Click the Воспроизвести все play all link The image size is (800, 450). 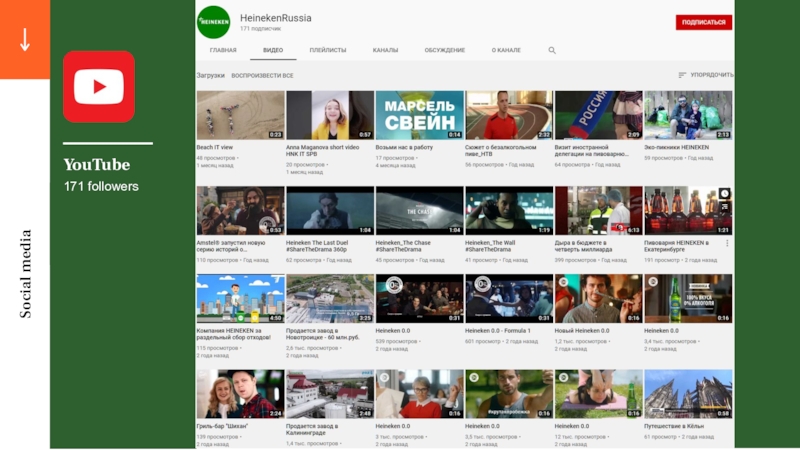[262, 75]
